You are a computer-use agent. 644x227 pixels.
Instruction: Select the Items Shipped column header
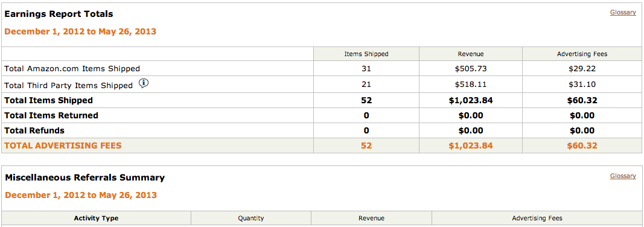tap(366, 54)
